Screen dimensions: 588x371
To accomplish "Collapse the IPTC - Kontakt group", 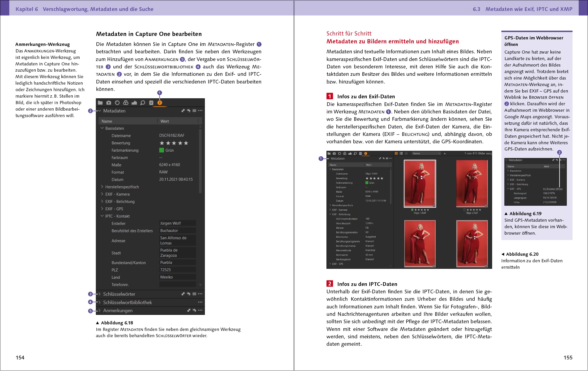I will [102, 216].
